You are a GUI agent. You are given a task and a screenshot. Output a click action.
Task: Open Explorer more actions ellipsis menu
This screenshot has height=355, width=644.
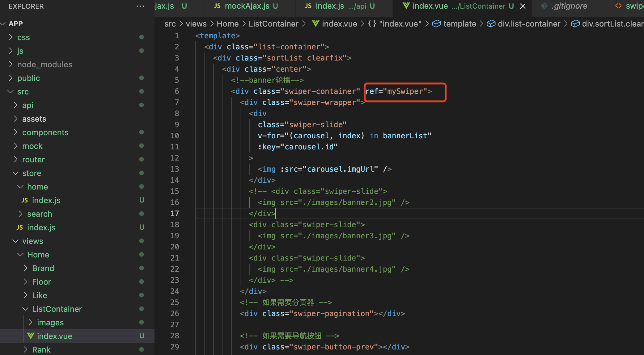click(140, 6)
